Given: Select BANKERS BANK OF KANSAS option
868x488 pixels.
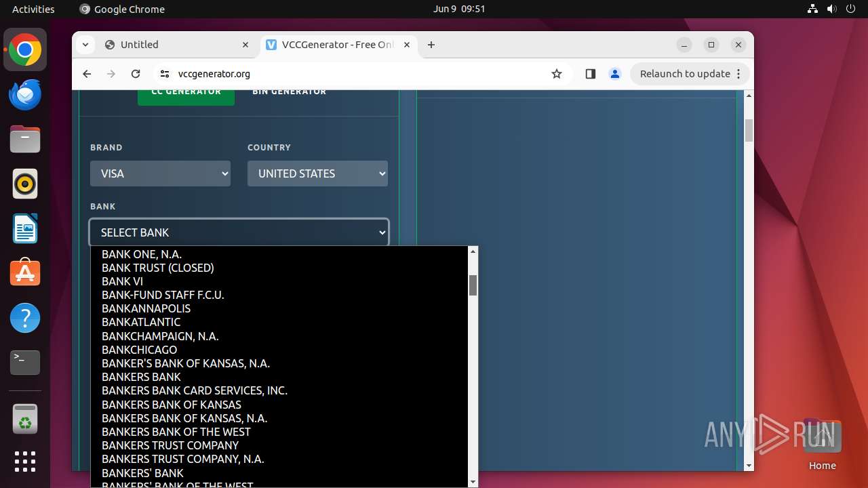Looking at the screenshot, I should (x=279, y=405).
